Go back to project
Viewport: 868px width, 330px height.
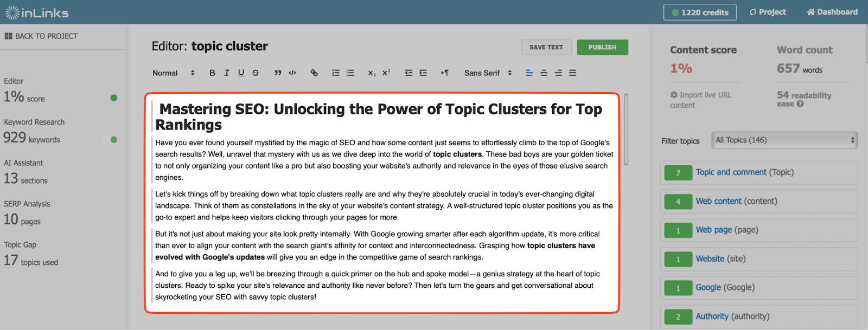pyautogui.click(x=41, y=36)
